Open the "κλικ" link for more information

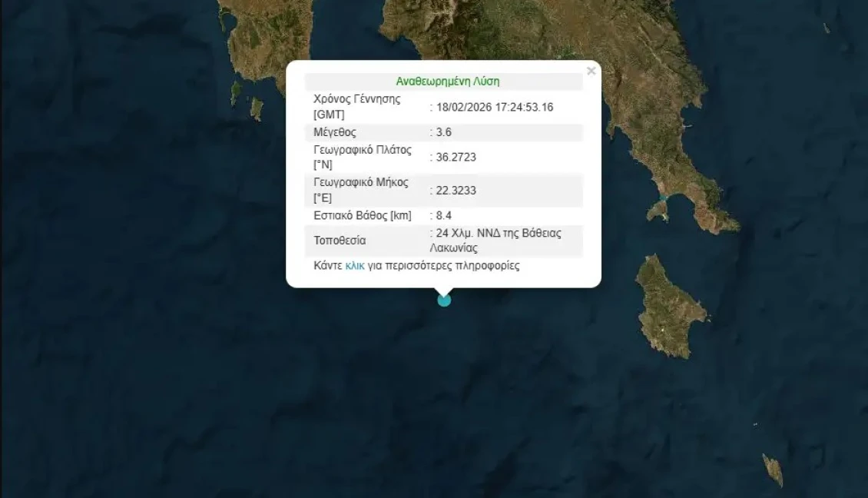355,266
